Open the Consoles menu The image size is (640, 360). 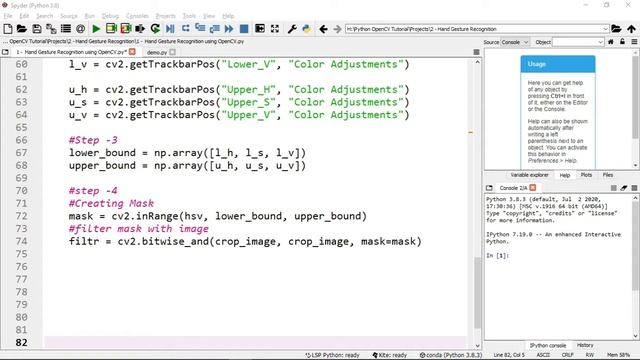coord(137,16)
